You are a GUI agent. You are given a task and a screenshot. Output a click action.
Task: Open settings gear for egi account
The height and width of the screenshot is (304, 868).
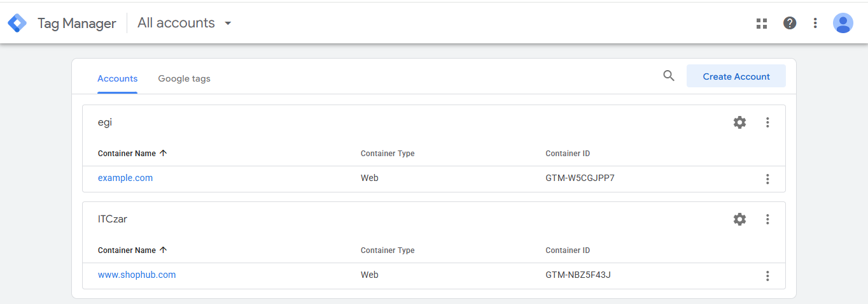pyautogui.click(x=739, y=122)
